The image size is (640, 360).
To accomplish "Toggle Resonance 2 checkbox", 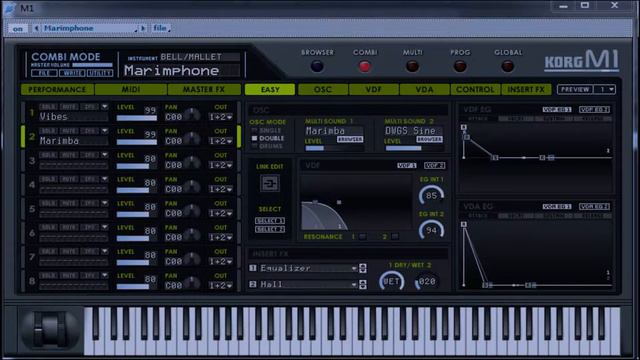I will point(394,237).
